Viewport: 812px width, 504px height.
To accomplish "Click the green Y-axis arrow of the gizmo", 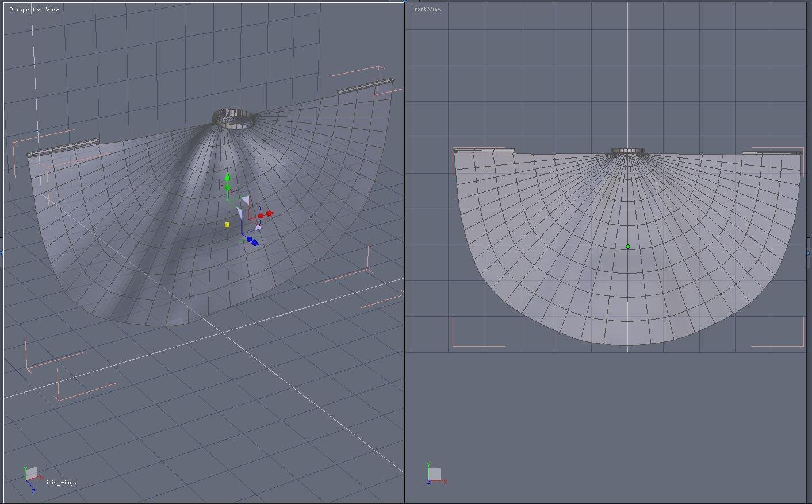I will [x=227, y=176].
